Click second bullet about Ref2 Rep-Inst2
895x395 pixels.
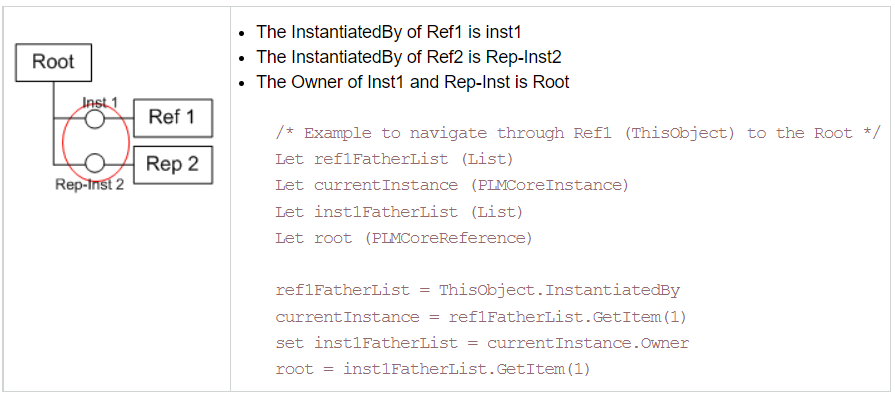tap(409, 57)
